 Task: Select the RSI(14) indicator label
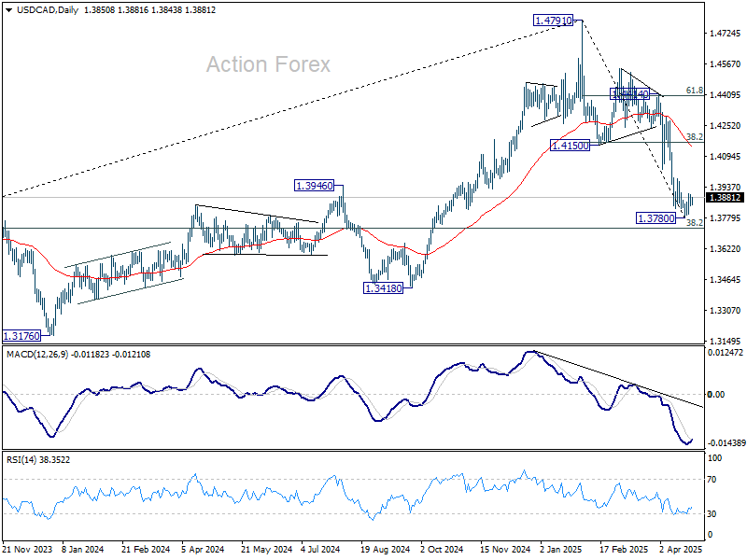(x=21, y=460)
